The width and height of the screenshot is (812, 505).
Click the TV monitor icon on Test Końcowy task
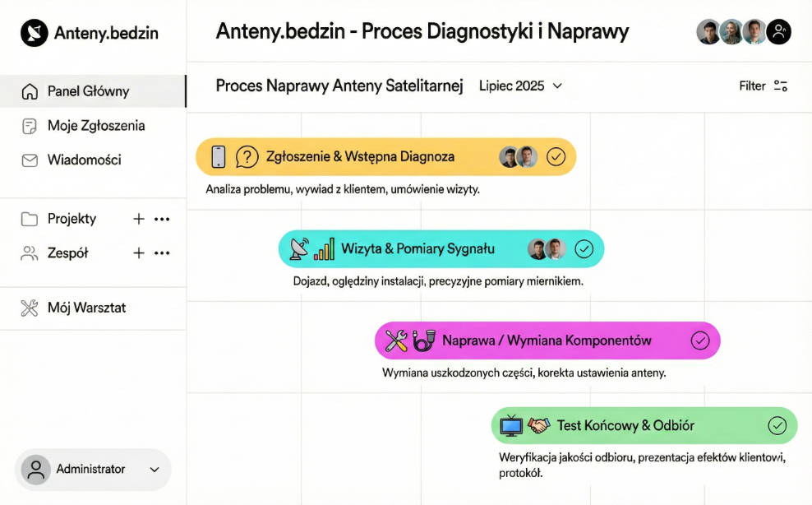(x=512, y=425)
